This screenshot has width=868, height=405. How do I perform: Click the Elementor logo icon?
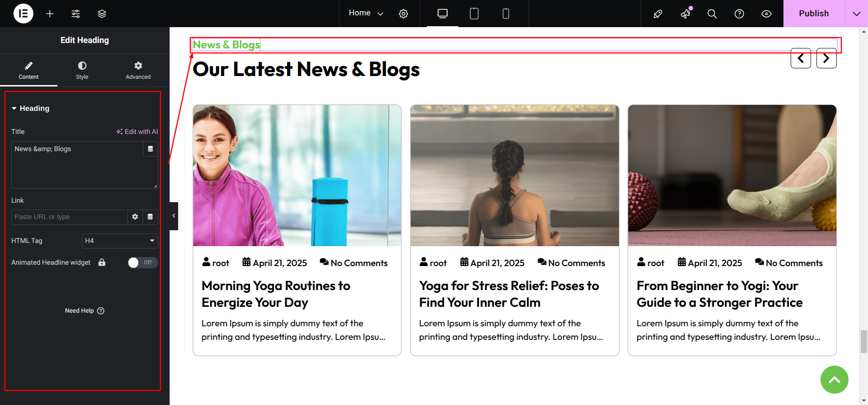click(x=24, y=14)
